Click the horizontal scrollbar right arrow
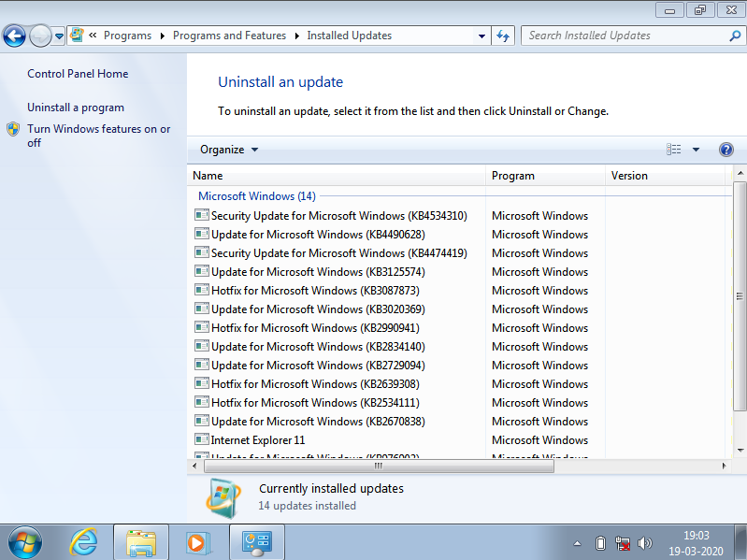This screenshot has width=747, height=560. 725,467
